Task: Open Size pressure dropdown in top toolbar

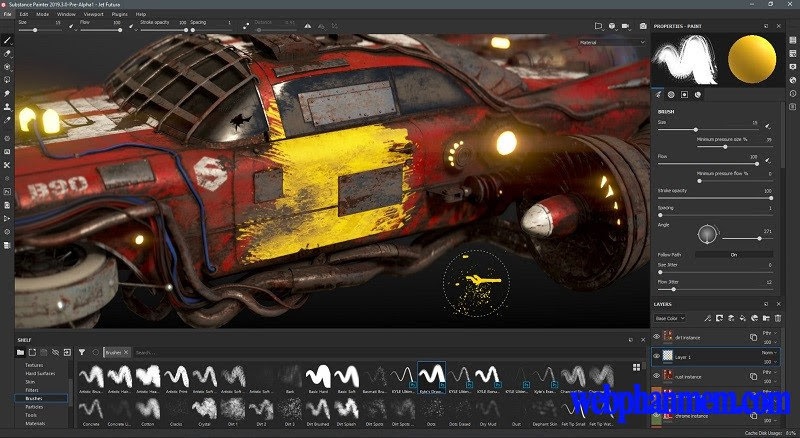Action: [x=73, y=27]
